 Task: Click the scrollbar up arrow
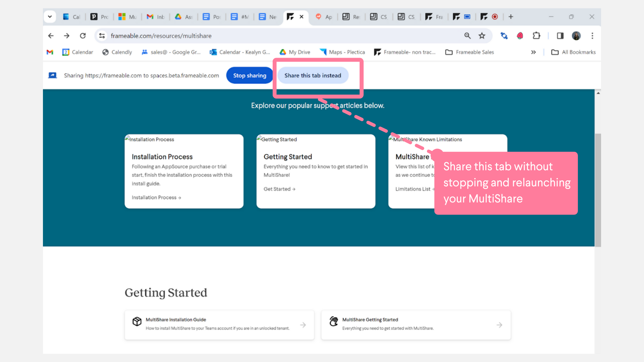(x=598, y=93)
